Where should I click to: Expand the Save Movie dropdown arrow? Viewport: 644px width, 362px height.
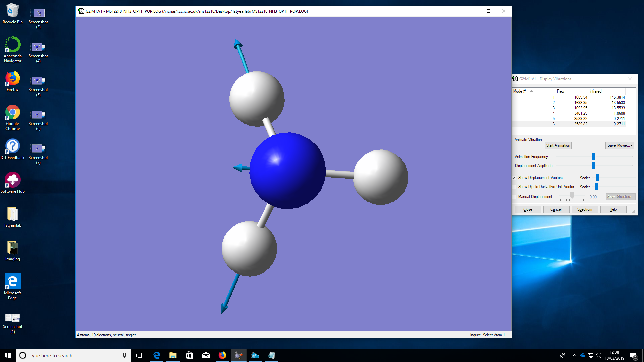click(x=632, y=145)
